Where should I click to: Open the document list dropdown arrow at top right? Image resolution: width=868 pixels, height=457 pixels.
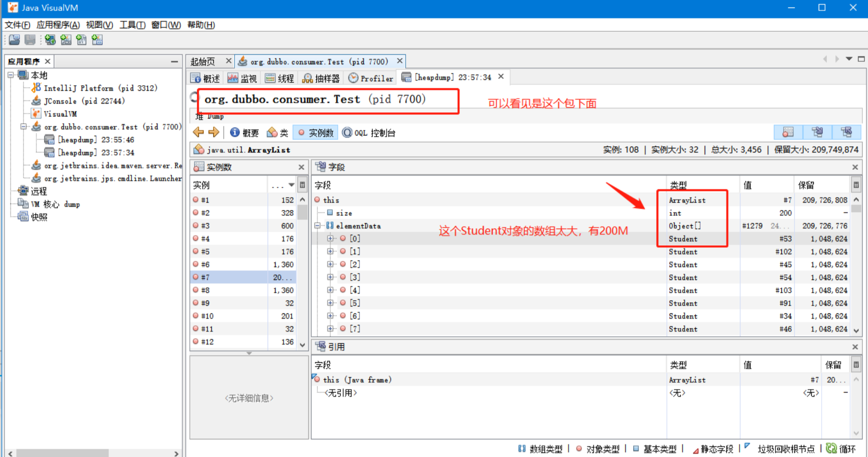tap(849, 59)
